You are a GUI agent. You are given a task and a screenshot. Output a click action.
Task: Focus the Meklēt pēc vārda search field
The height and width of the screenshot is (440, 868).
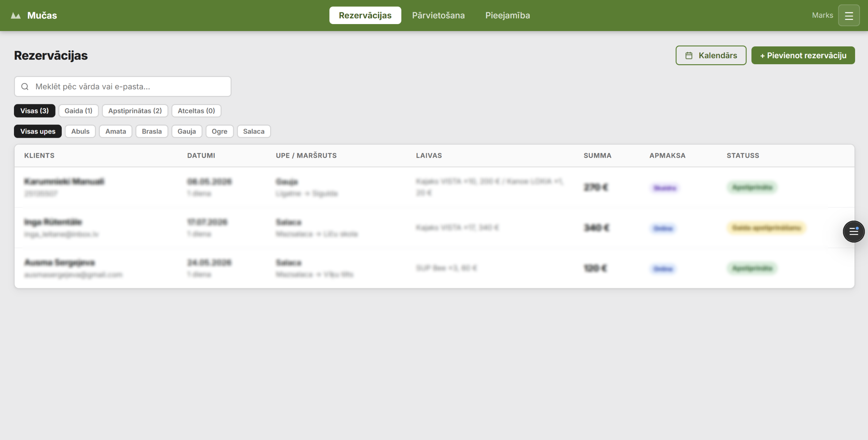123,87
